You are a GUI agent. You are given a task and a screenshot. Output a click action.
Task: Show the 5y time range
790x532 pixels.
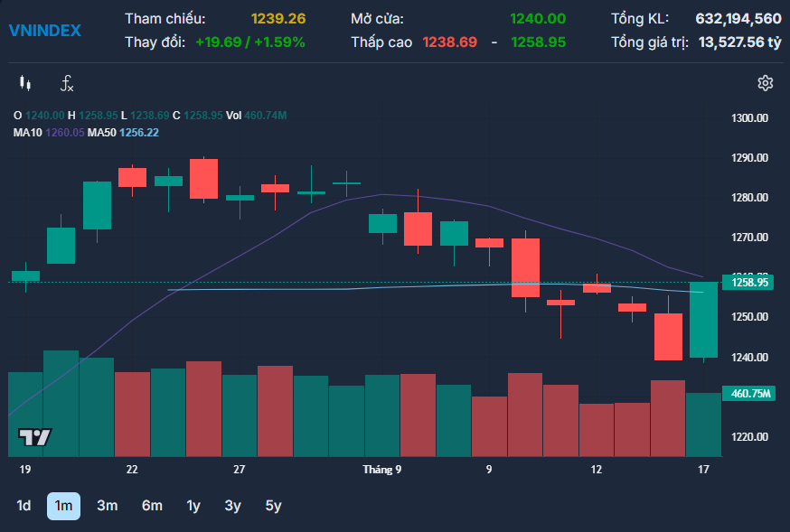click(x=273, y=505)
